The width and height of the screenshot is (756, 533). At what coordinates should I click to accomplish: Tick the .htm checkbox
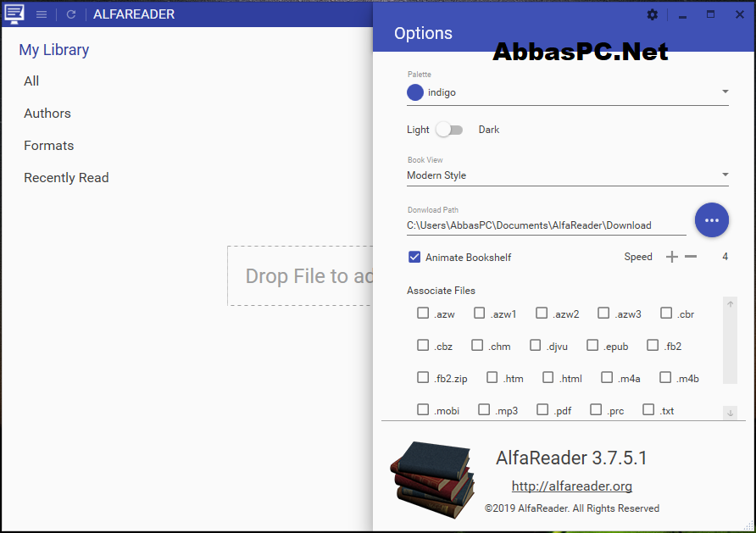click(492, 377)
